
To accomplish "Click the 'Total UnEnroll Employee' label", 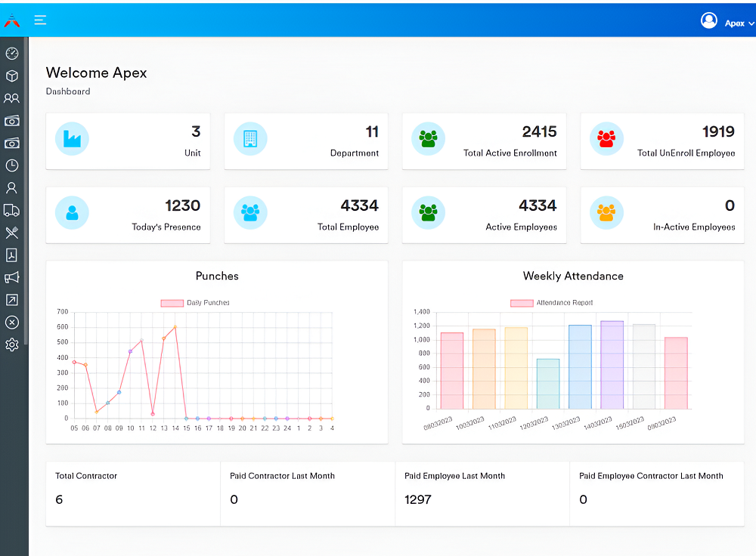I will tap(686, 153).
